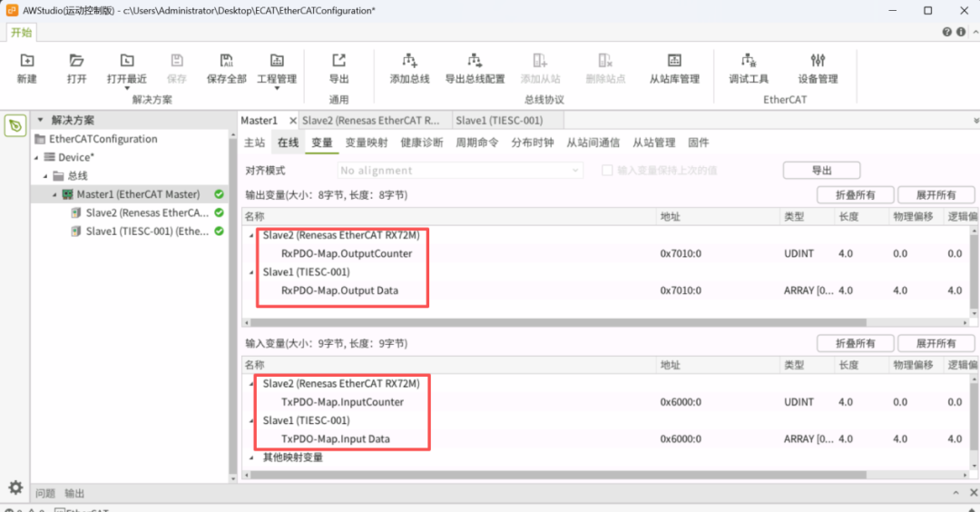Open the 从站间通信 sub-tab

(x=593, y=143)
